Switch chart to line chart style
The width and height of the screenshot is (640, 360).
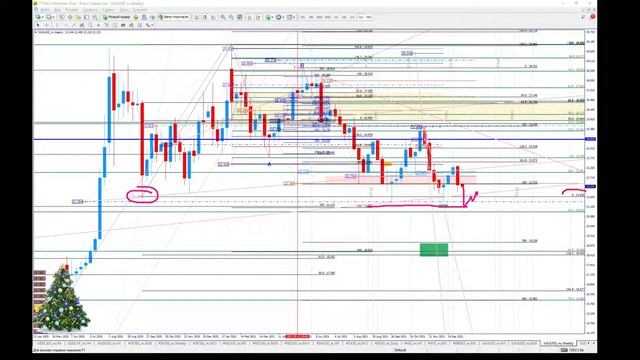pos(213,17)
